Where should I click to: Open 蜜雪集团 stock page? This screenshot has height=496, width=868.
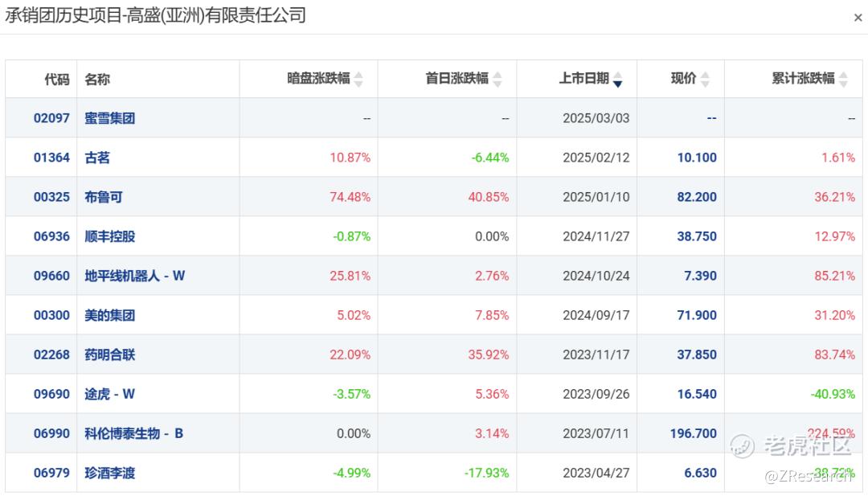109,118
